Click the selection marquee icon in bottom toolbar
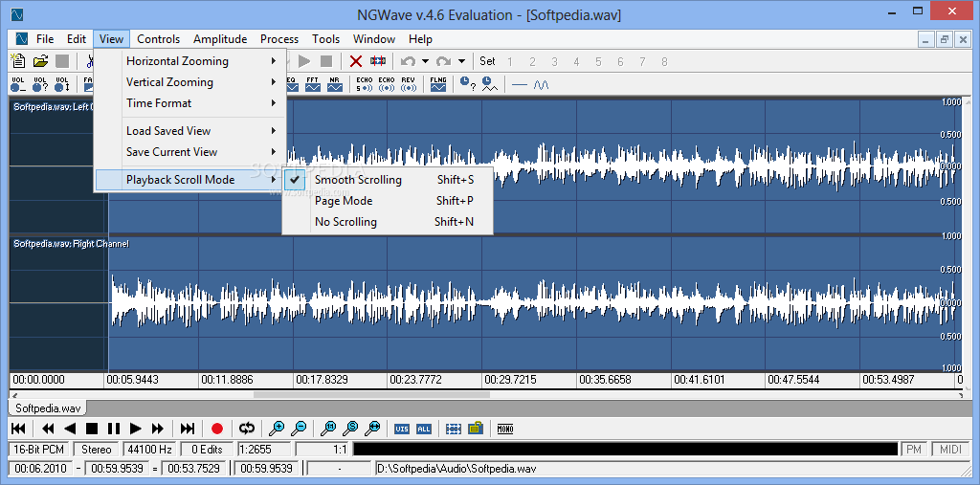Screen dimensions: 980x485 [453, 429]
